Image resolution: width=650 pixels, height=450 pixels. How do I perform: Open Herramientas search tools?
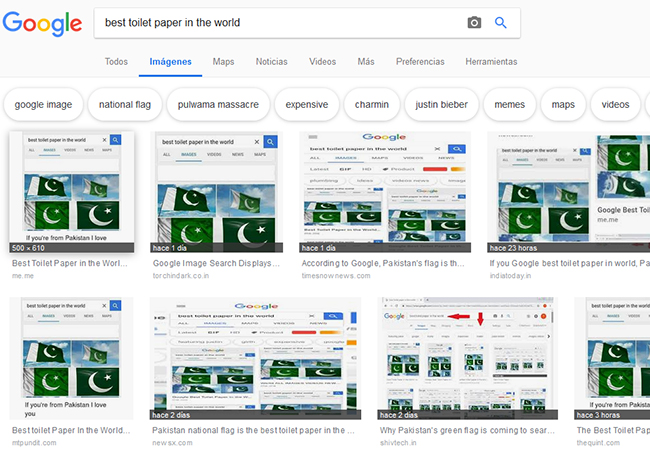click(x=491, y=62)
